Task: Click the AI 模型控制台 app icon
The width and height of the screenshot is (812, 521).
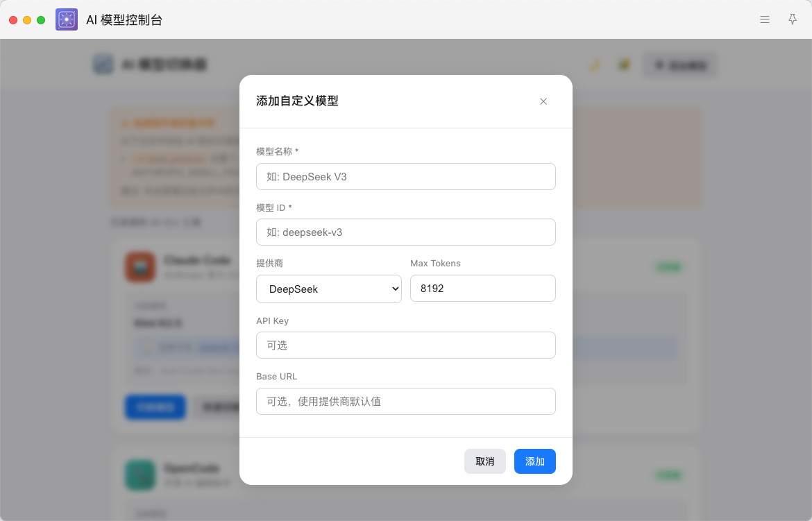Action: coord(67,19)
